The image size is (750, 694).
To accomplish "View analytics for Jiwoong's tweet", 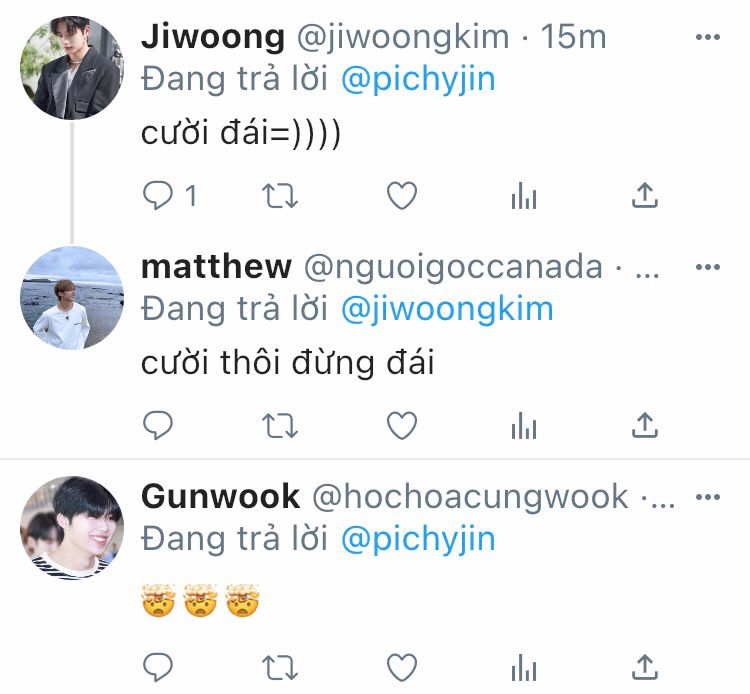I will pos(524,196).
